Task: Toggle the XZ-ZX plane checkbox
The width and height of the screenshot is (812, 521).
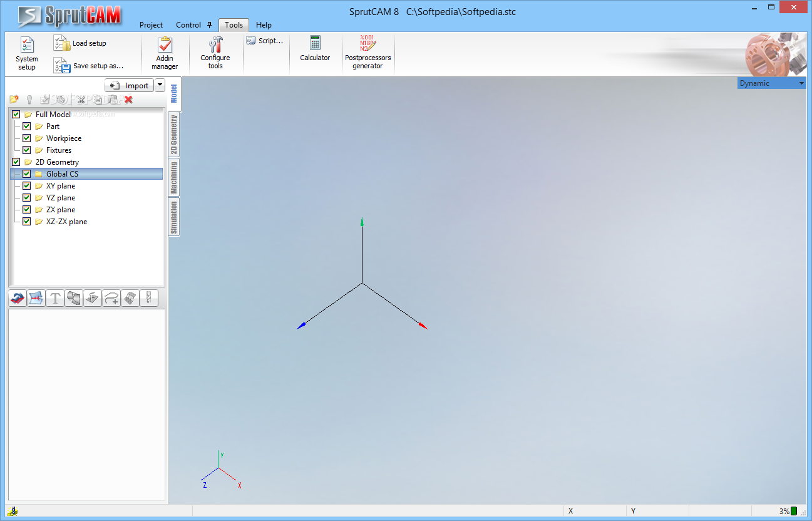Action: 26,222
